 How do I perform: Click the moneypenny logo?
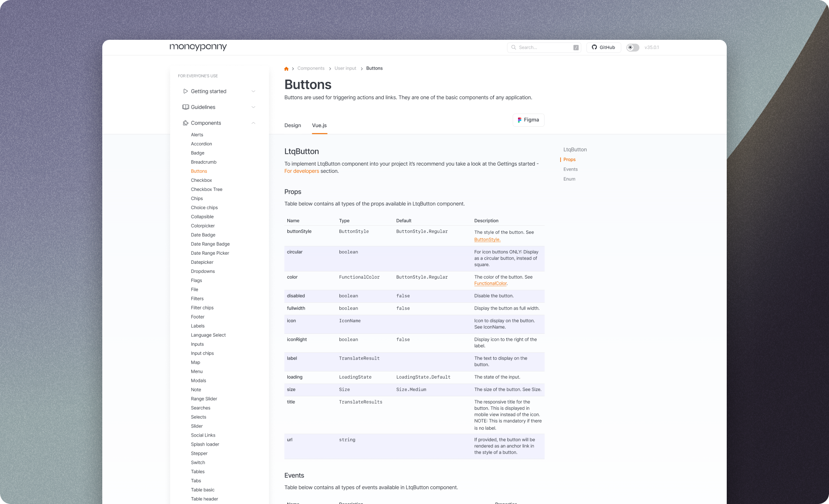pyautogui.click(x=198, y=47)
